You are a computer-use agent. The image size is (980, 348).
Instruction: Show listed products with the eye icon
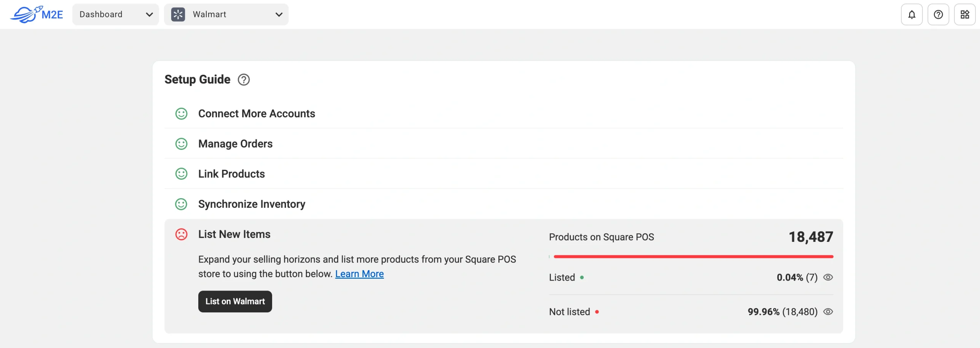tap(828, 277)
